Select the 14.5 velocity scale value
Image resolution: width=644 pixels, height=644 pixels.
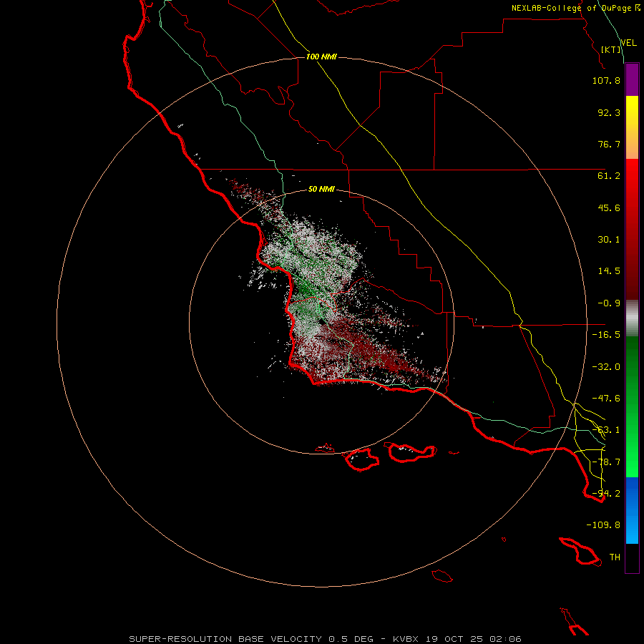(x=609, y=271)
